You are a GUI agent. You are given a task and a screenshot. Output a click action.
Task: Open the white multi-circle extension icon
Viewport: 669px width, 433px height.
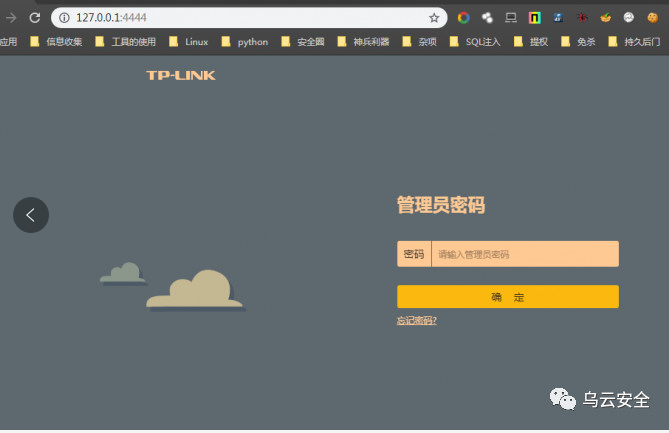click(x=487, y=17)
